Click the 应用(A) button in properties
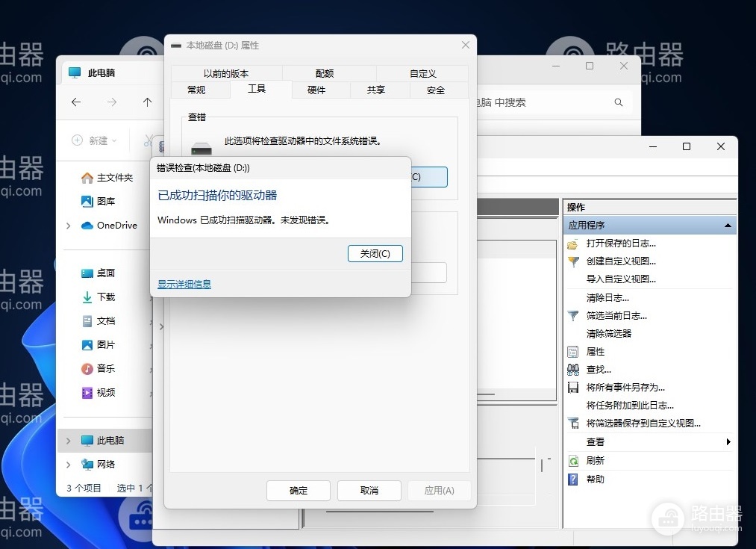The width and height of the screenshot is (756, 549). (x=440, y=491)
